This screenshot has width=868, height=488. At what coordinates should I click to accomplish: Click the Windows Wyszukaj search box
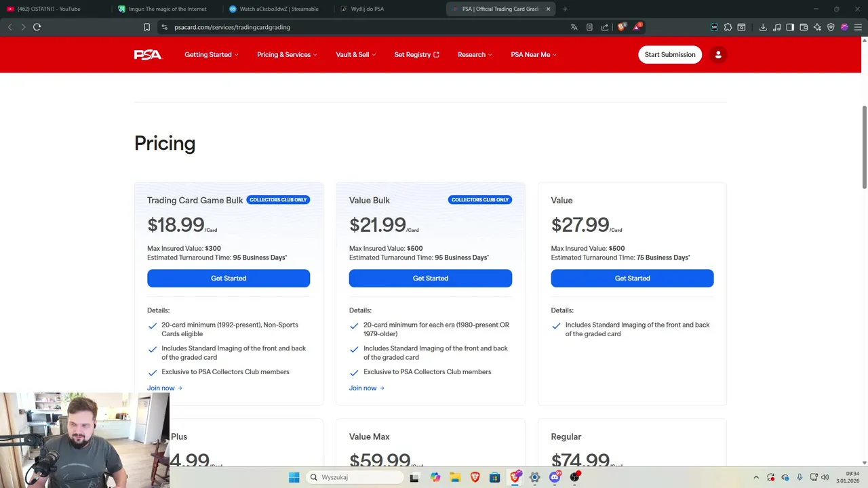click(x=353, y=477)
